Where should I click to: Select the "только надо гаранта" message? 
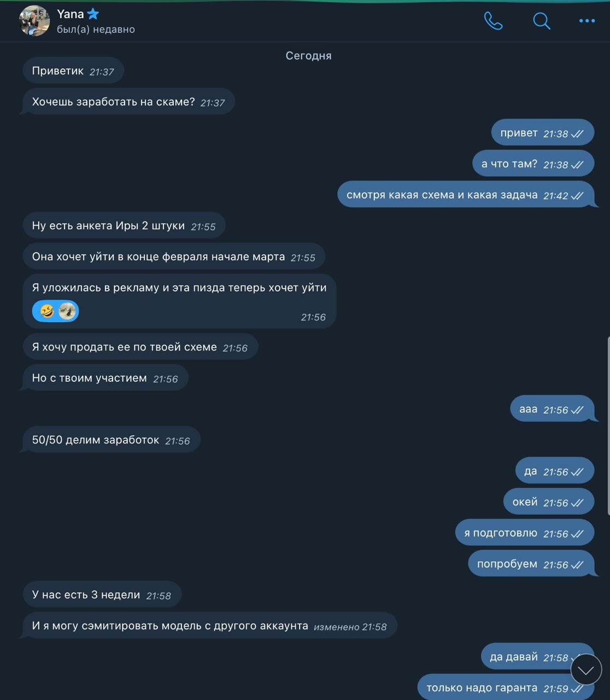506,687
